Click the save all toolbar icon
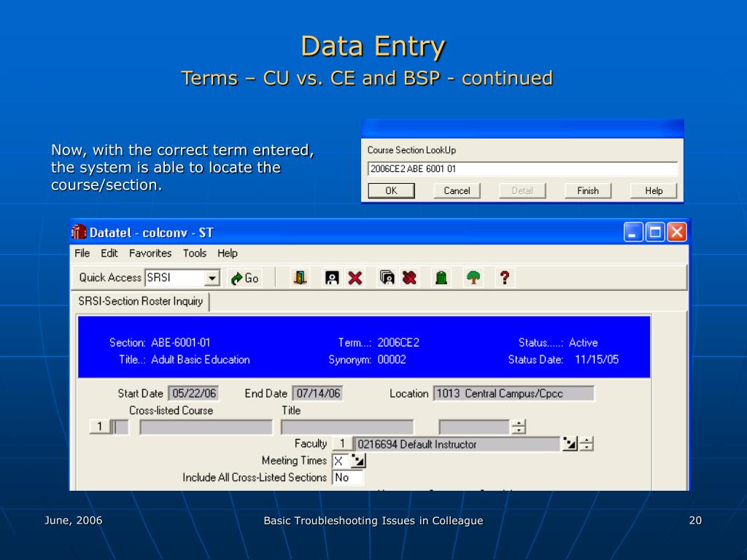Image resolution: width=747 pixels, height=560 pixels. pyautogui.click(x=387, y=278)
